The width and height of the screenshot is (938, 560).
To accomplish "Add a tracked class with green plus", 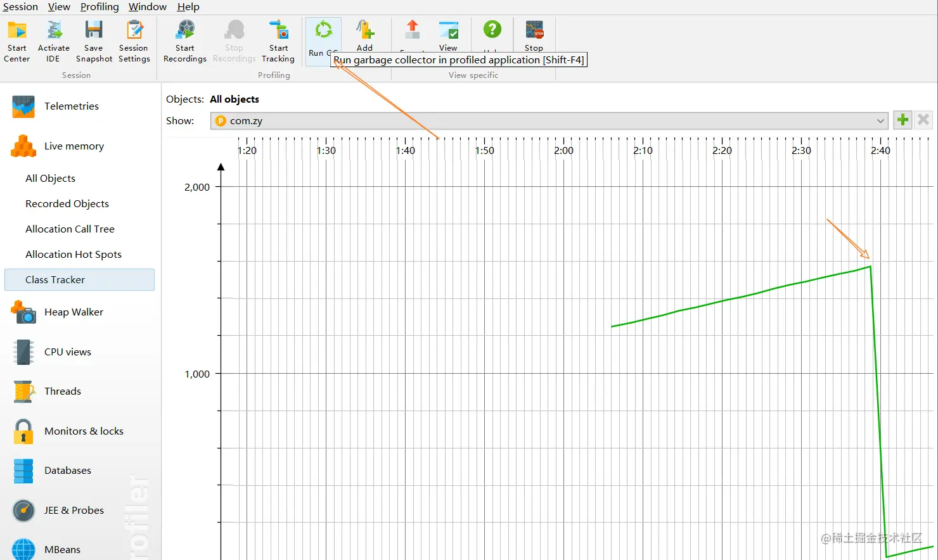I will [x=903, y=120].
